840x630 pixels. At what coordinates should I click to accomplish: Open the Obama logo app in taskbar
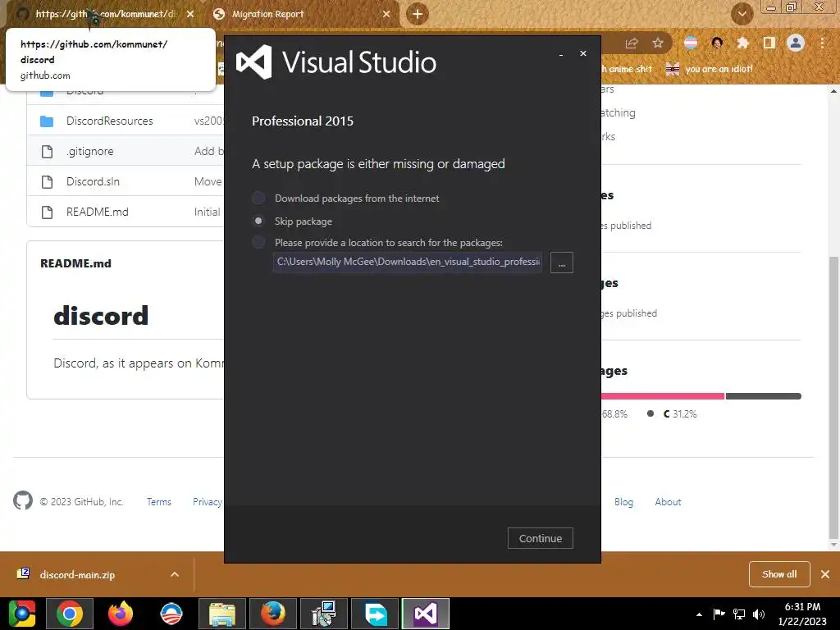click(x=171, y=614)
